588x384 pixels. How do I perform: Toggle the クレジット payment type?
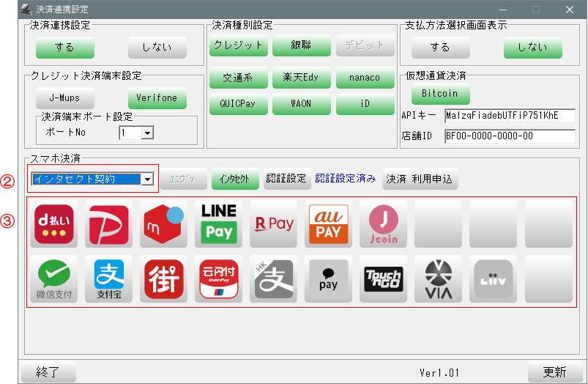[239, 45]
